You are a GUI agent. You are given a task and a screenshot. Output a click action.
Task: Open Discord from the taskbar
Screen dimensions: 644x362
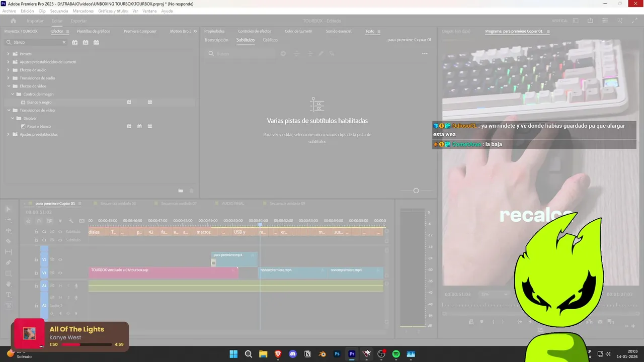293,354
